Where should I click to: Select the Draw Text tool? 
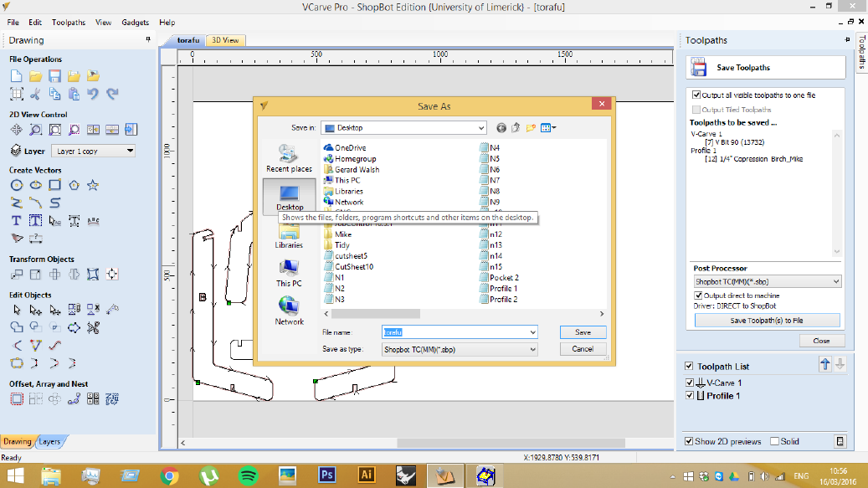click(x=16, y=221)
